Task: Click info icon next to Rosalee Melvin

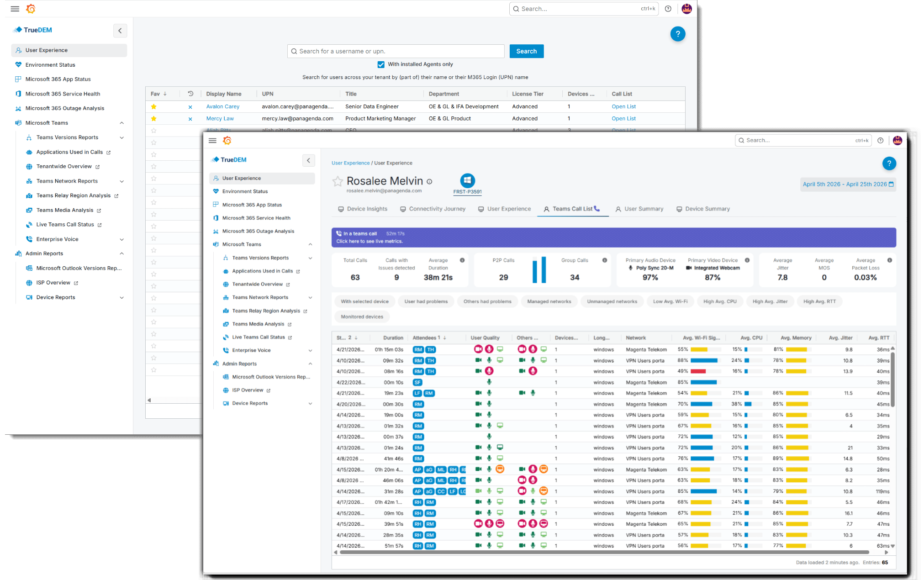Action: (429, 182)
